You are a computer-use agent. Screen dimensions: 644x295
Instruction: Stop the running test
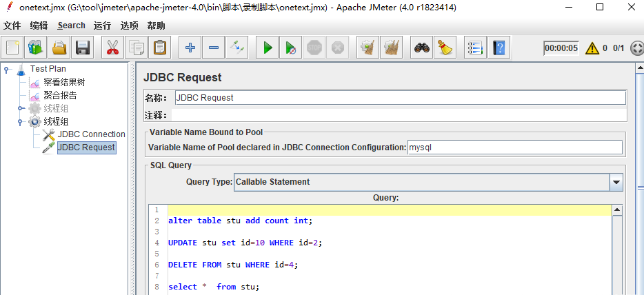tap(314, 48)
